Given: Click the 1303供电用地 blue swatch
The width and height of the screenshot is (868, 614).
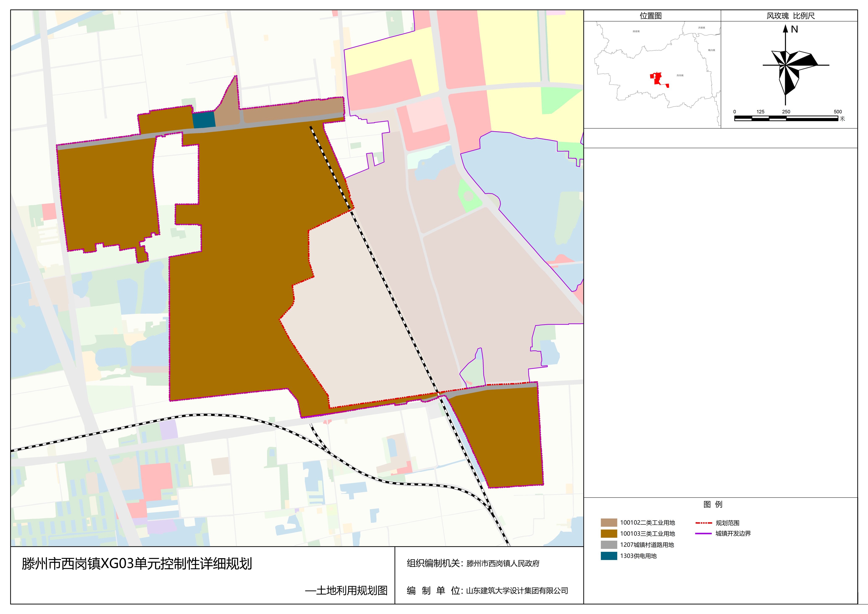Looking at the screenshot, I should [x=609, y=556].
